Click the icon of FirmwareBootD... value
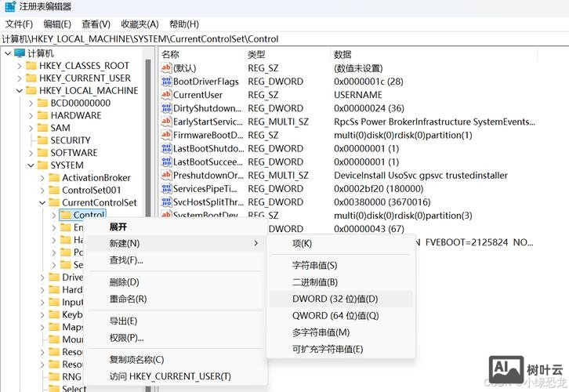The height and width of the screenshot is (392, 569). point(166,135)
